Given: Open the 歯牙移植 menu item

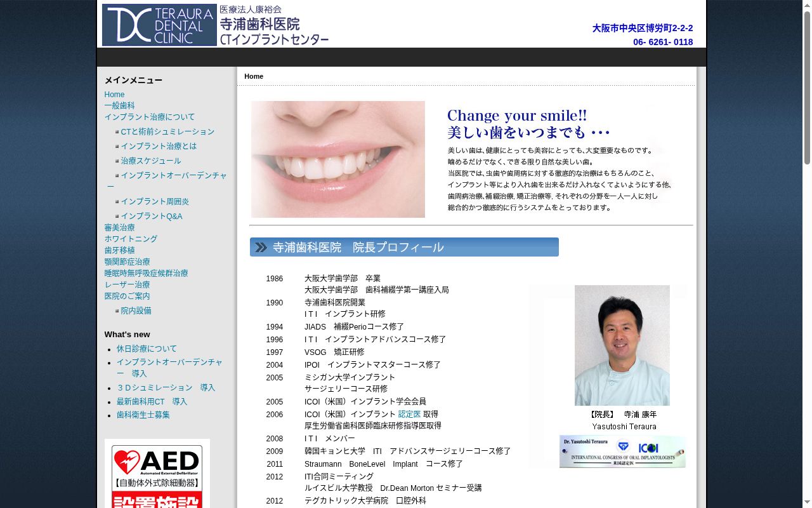Looking at the screenshot, I should pyautogui.click(x=120, y=251).
